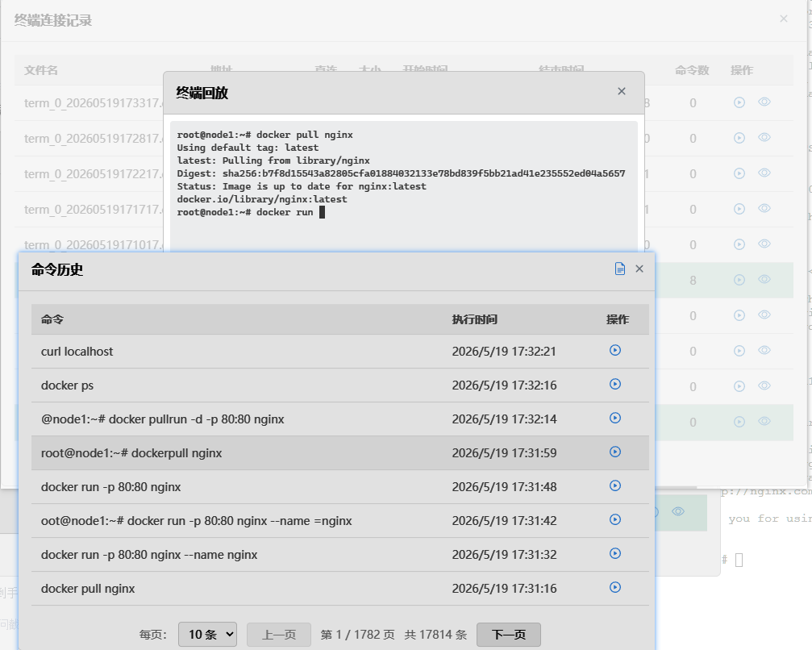Click the 命令 column header
Image resolution: width=812 pixels, height=650 pixels.
[x=52, y=319]
